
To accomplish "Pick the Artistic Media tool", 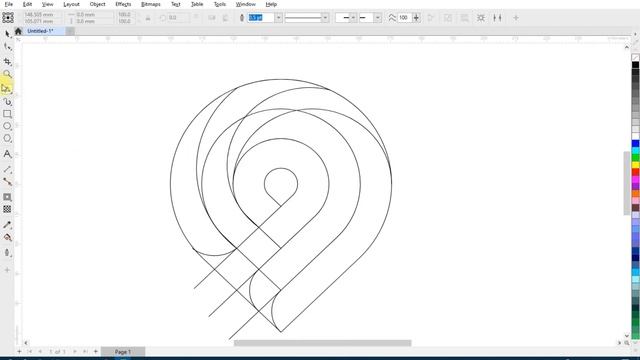I will (x=7, y=101).
